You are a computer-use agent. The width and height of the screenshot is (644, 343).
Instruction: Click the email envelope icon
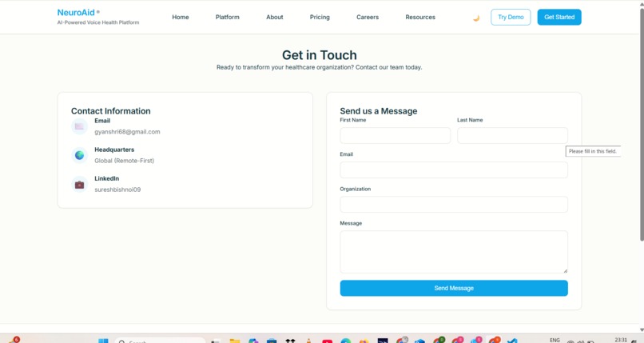point(79,126)
